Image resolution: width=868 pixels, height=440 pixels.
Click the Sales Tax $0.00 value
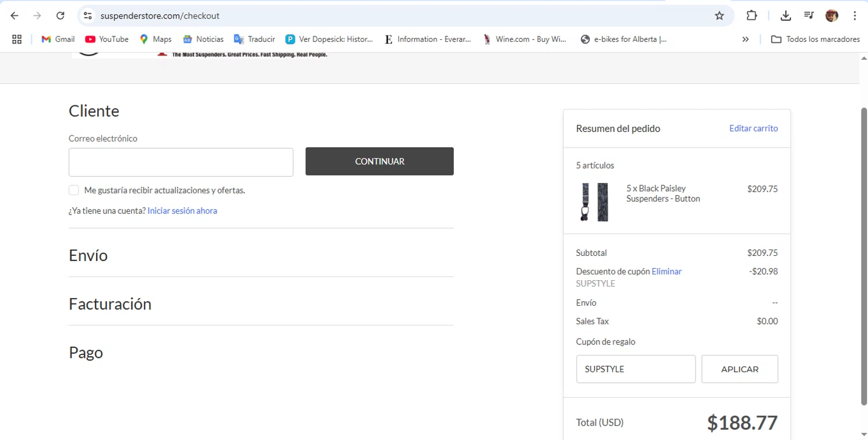767,321
